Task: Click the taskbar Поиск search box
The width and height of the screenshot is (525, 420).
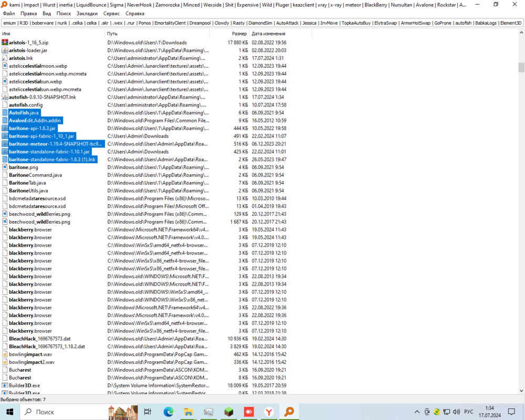Action: pyautogui.click(x=80, y=412)
